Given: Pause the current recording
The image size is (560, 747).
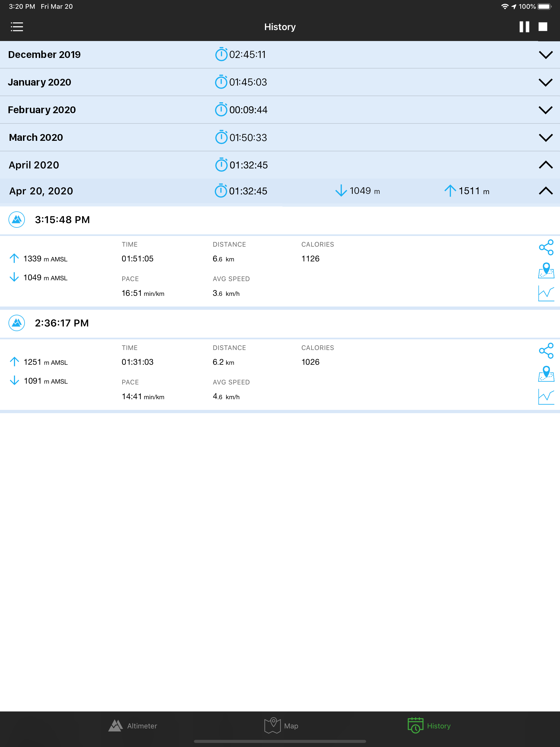Looking at the screenshot, I should pyautogui.click(x=524, y=27).
